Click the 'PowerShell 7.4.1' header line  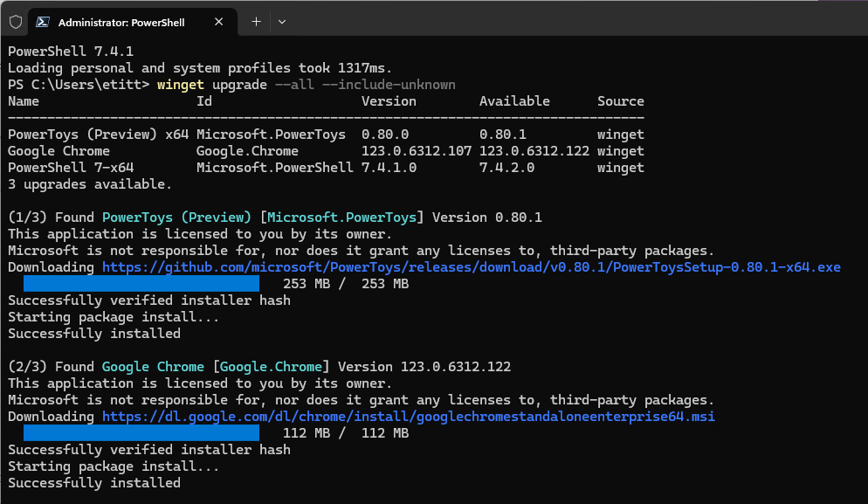point(71,52)
